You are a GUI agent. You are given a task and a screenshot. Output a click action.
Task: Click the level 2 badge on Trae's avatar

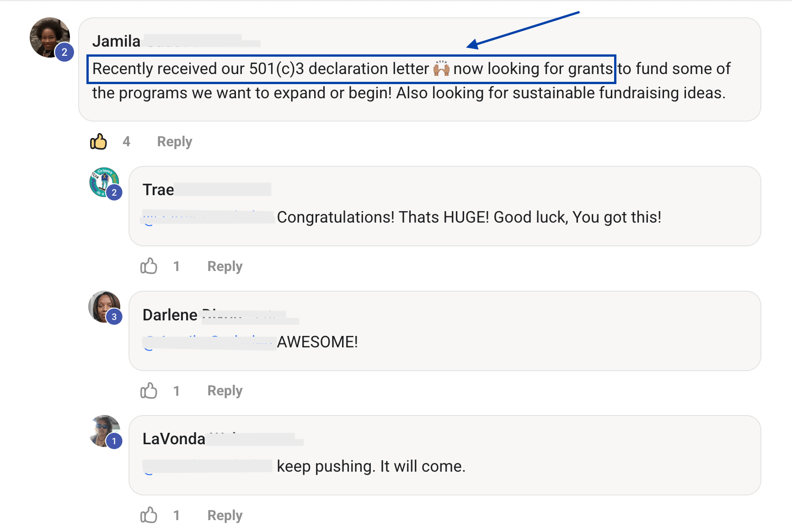tap(114, 192)
